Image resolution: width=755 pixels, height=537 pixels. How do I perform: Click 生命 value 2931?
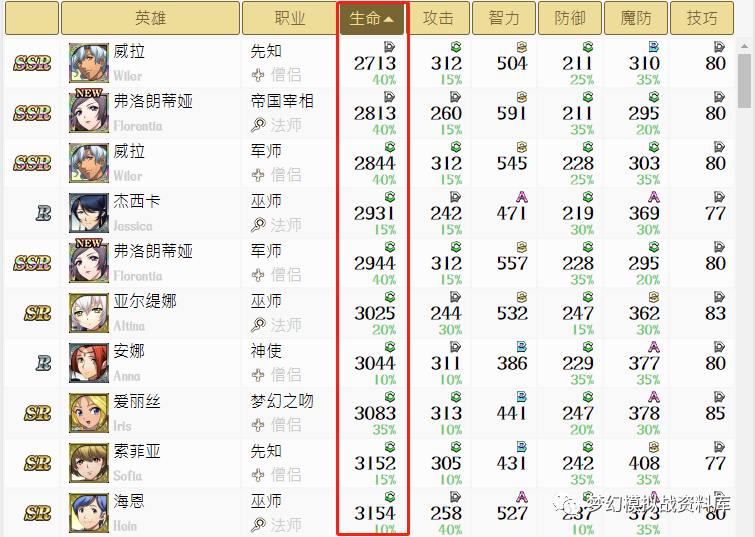[x=375, y=213]
